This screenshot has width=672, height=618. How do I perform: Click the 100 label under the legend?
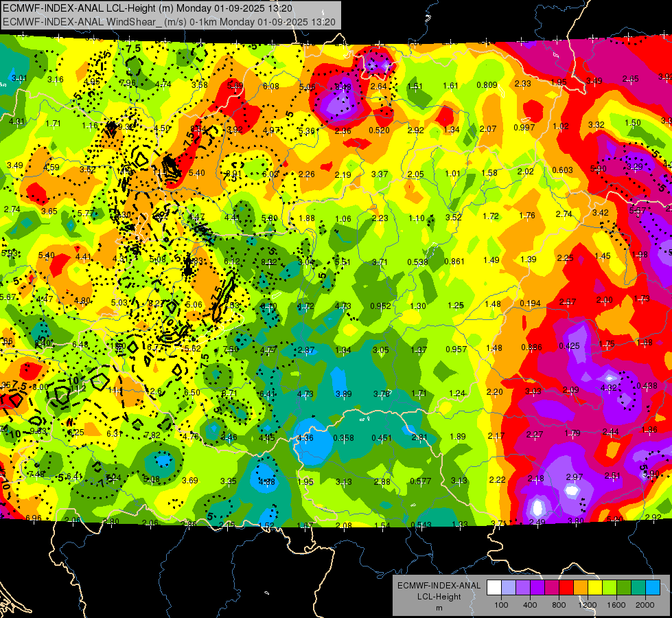pos(501,605)
